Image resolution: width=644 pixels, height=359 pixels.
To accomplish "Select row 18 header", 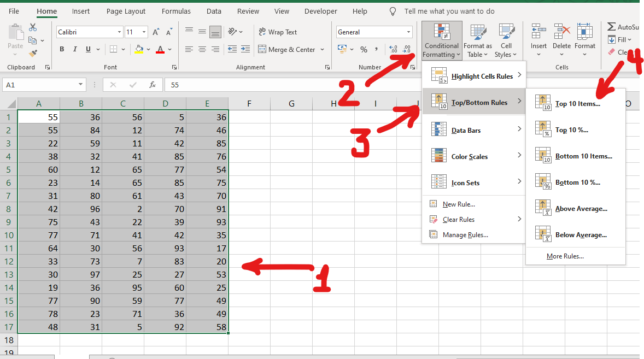I will 9,340.
